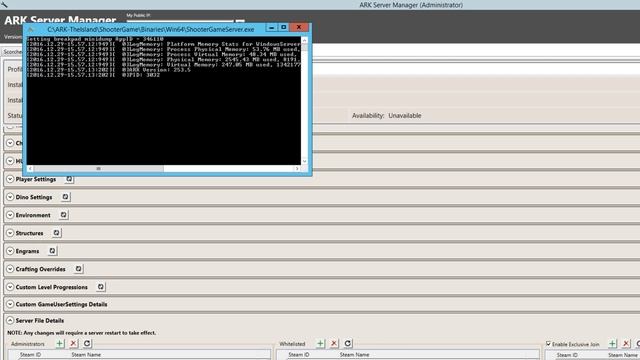The height and width of the screenshot is (360, 640).
Task: Expand Custom GameUserSettings Details section
Action: 10,304
